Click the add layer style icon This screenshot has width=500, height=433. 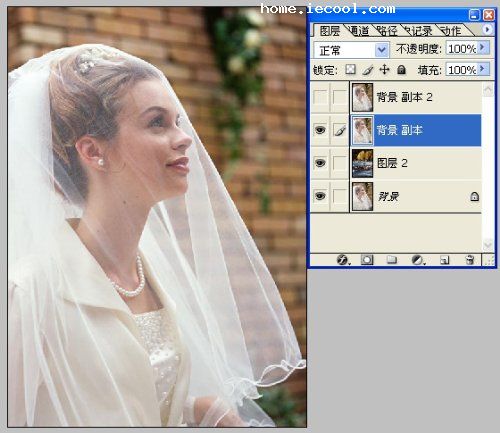(342, 260)
